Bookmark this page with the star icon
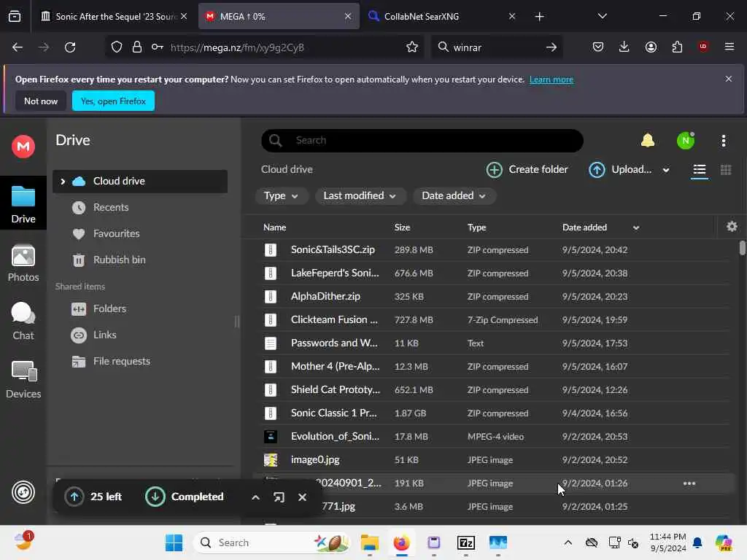The height and width of the screenshot is (560, 747). 412,47
